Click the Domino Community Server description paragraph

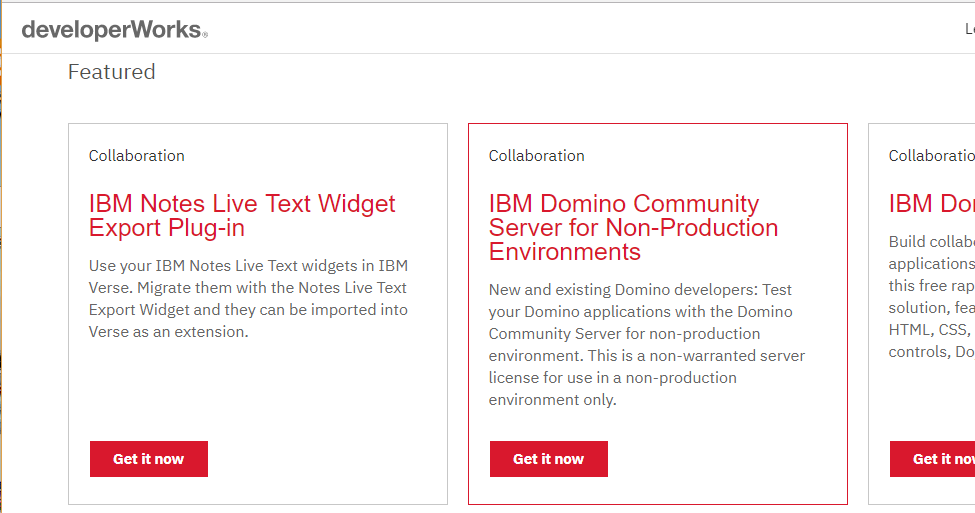tap(647, 344)
